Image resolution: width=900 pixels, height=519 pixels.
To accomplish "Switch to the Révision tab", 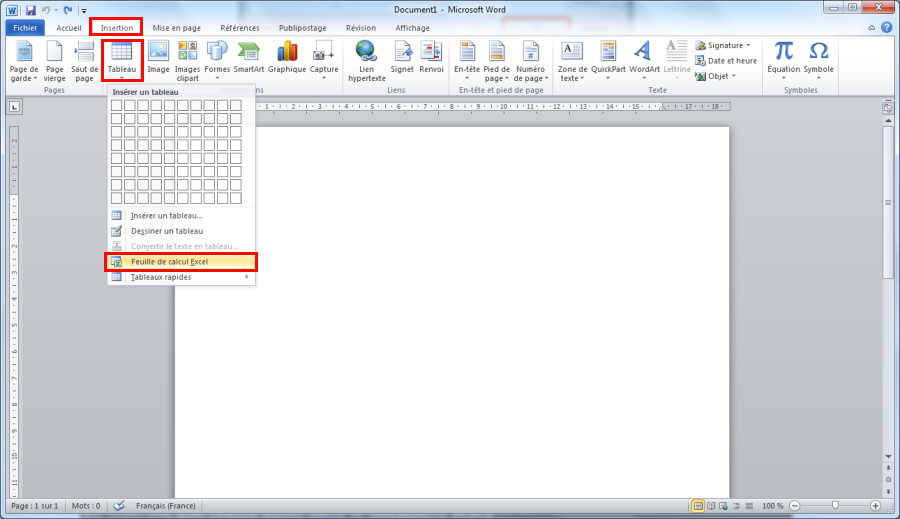I will tap(361, 28).
